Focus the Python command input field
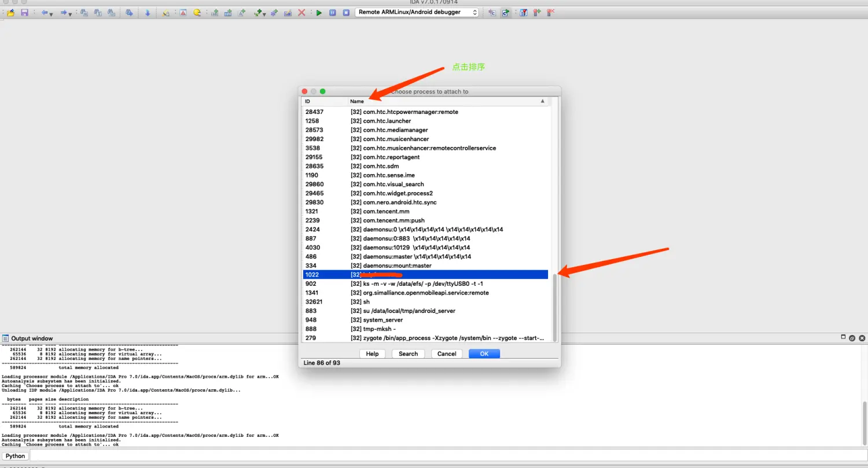 click(448, 456)
